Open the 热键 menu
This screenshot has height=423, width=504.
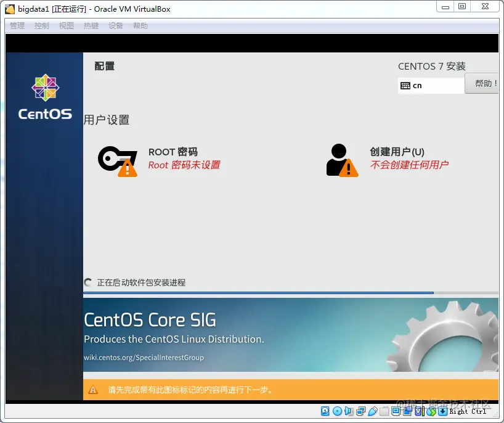pyautogui.click(x=91, y=26)
